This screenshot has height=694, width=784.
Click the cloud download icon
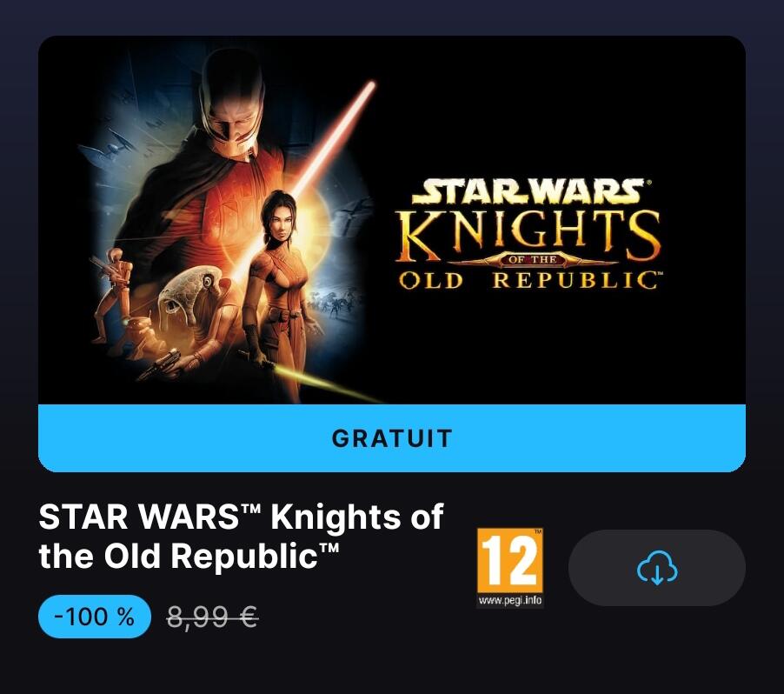pyautogui.click(x=657, y=568)
